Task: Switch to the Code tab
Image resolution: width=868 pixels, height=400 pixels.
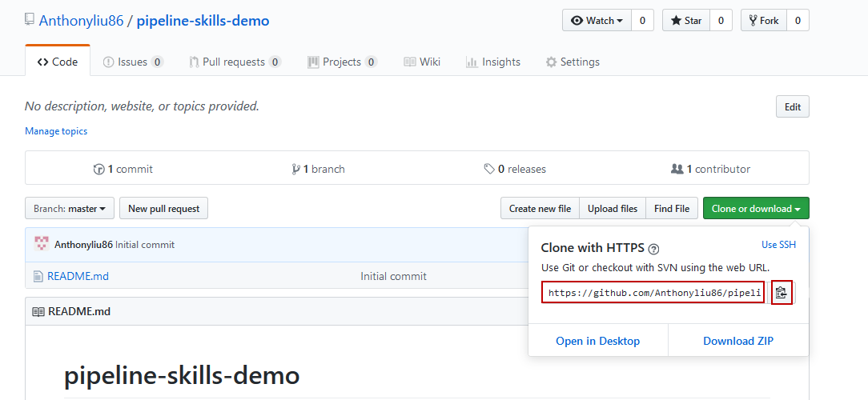Action: coord(58,62)
